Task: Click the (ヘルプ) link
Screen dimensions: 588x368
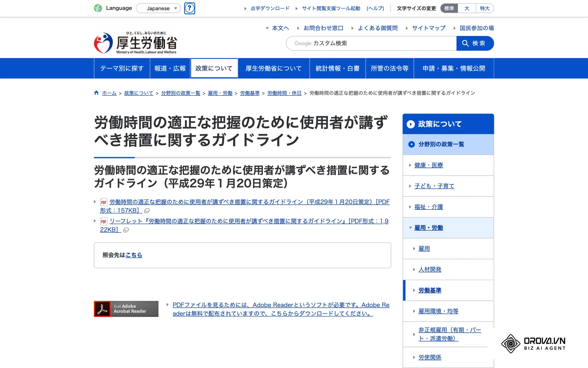Action: pos(375,8)
